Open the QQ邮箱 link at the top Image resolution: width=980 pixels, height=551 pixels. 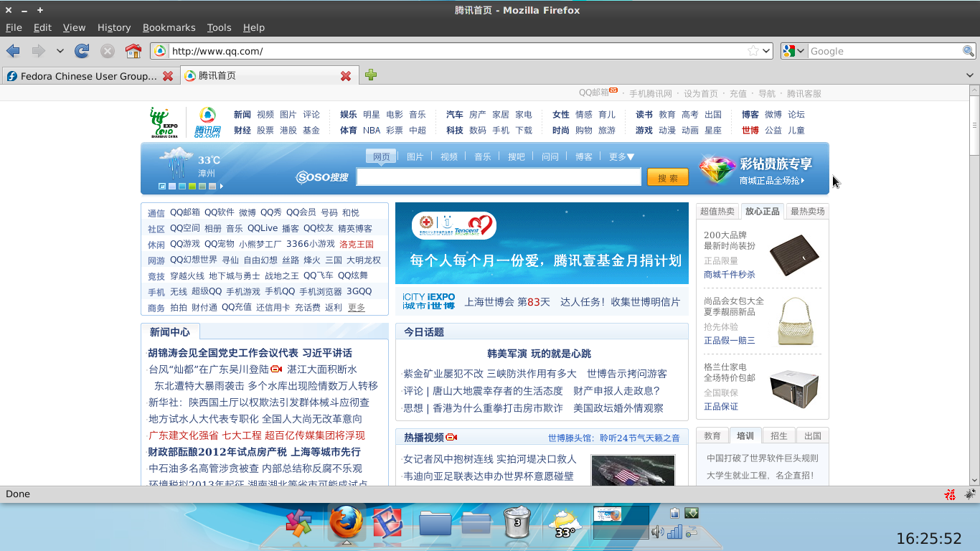594,93
